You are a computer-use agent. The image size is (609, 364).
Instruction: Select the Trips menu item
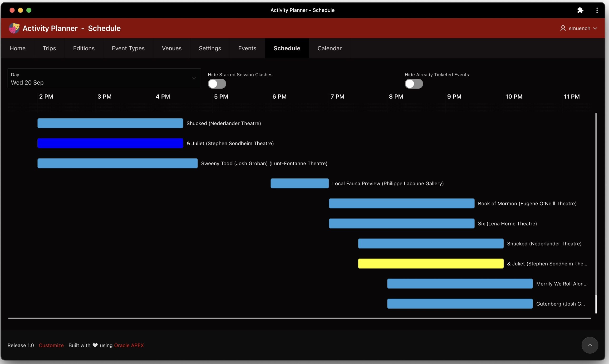click(x=49, y=48)
